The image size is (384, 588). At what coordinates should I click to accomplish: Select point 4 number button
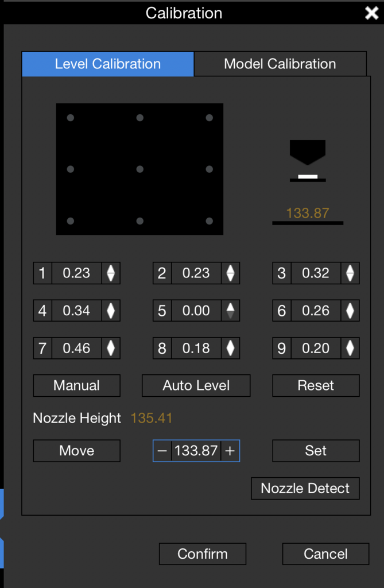[42, 311]
